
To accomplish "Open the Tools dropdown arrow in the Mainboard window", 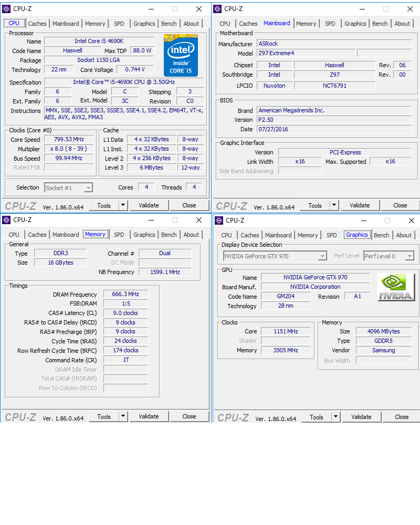I will [334, 205].
